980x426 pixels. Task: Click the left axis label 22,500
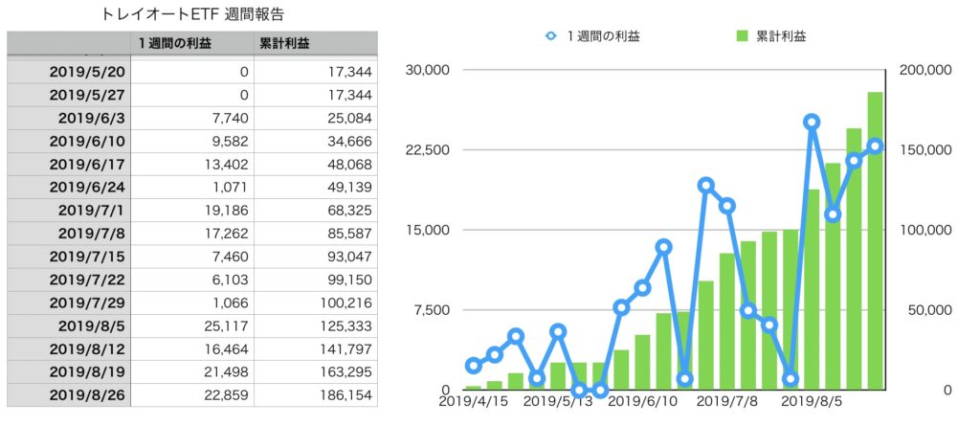[429, 150]
